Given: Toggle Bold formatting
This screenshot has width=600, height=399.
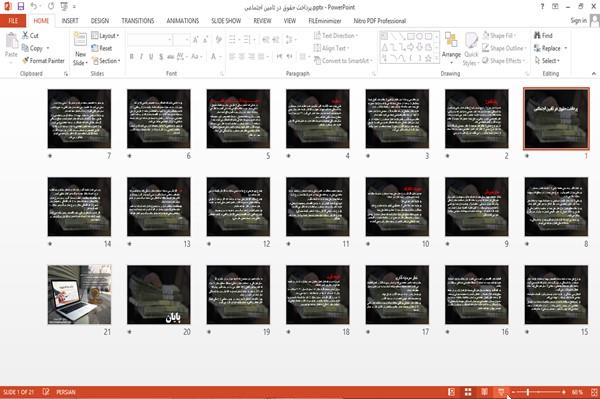Looking at the screenshot, I should [132, 57].
